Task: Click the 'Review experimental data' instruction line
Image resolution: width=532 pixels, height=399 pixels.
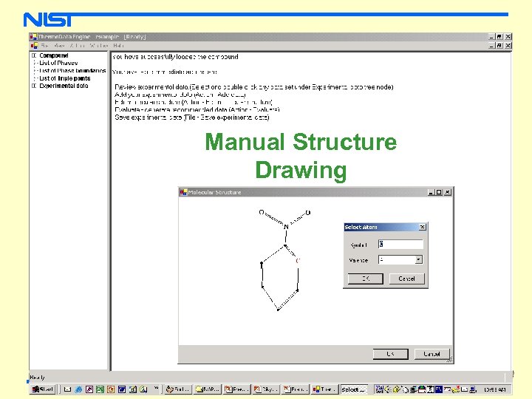Action: [253, 87]
